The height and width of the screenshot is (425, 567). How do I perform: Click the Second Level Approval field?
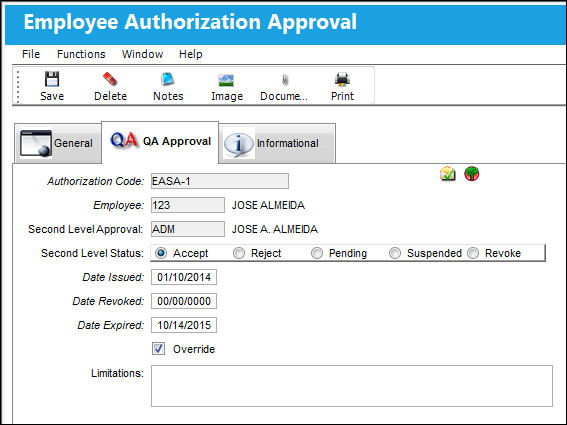coord(188,229)
